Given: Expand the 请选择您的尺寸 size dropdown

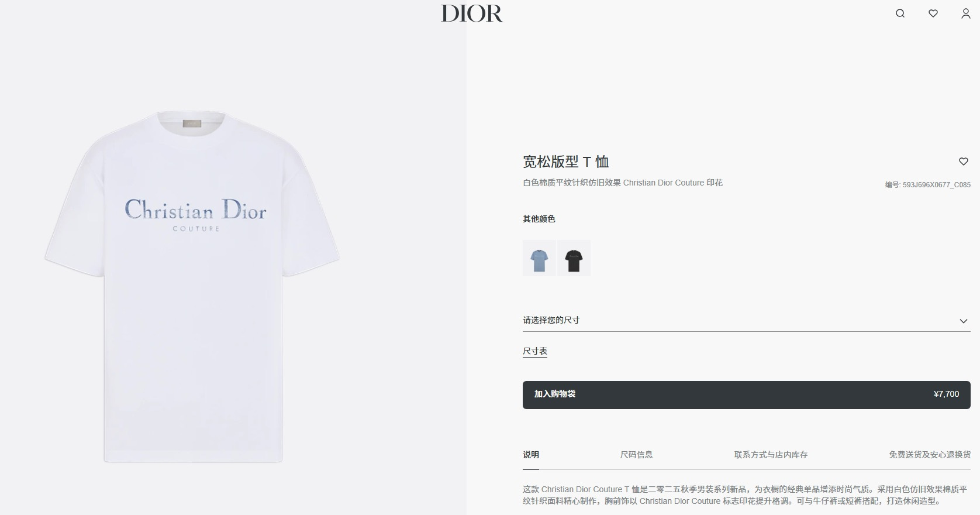Looking at the screenshot, I should 747,320.
